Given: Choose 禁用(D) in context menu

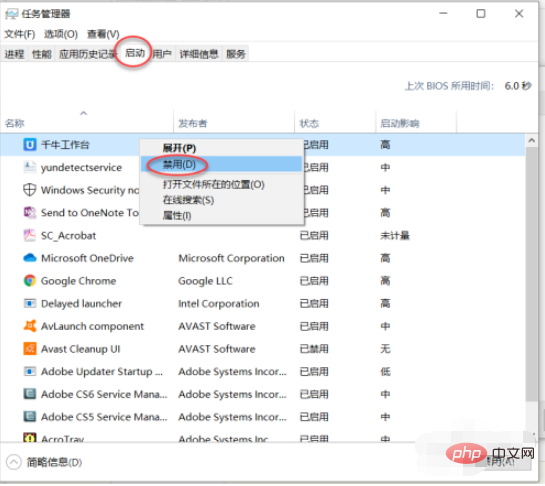Looking at the screenshot, I should coord(221,164).
